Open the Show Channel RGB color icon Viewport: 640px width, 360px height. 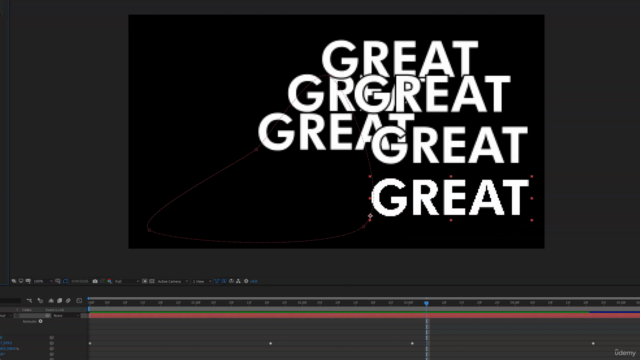pos(109,281)
